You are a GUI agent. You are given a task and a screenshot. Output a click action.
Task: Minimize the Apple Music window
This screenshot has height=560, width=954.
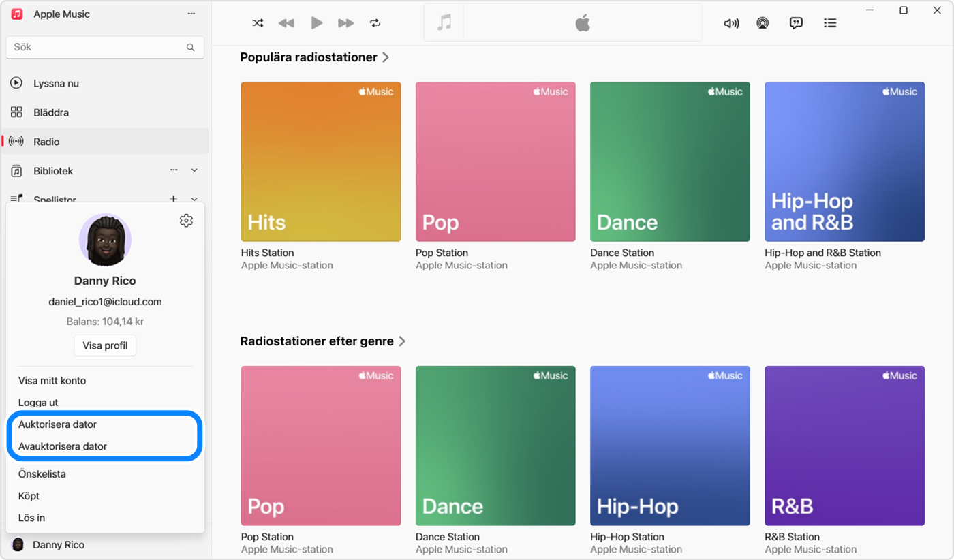click(x=870, y=10)
